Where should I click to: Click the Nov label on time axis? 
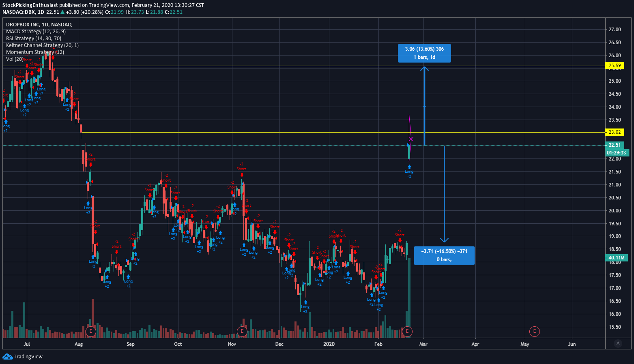(232, 344)
